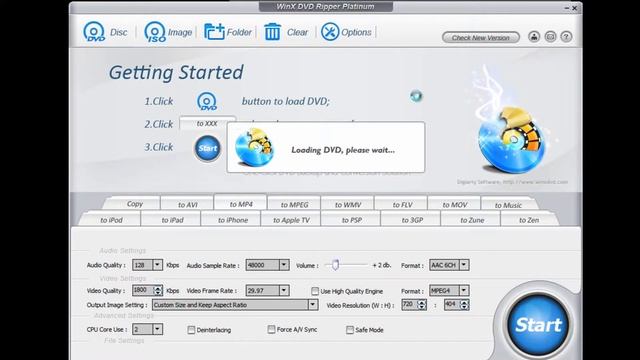Screen dimensions: 640x360
Task: Enable the Safe Mode checkbox
Action: click(x=350, y=330)
